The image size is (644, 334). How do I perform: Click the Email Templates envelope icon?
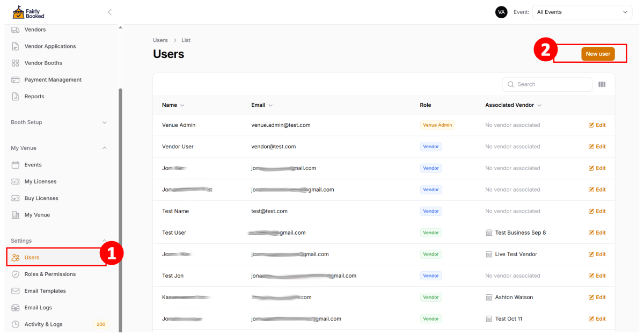16,291
